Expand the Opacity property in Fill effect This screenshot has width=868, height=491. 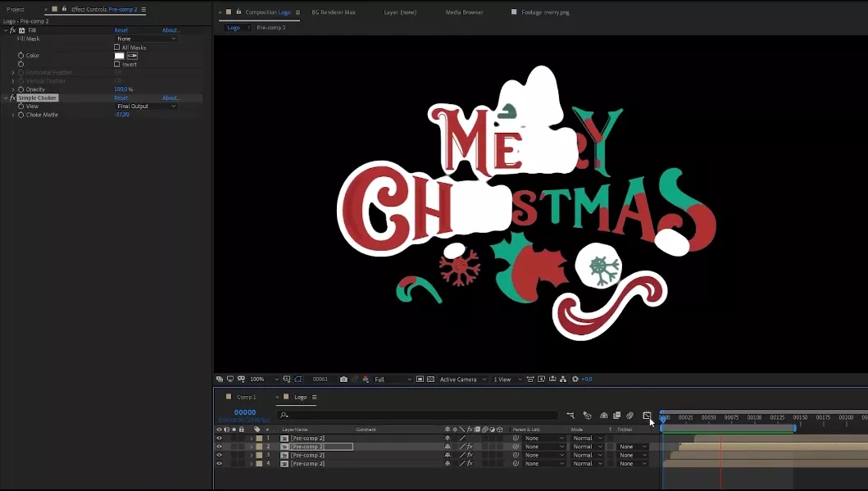tap(13, 89)
